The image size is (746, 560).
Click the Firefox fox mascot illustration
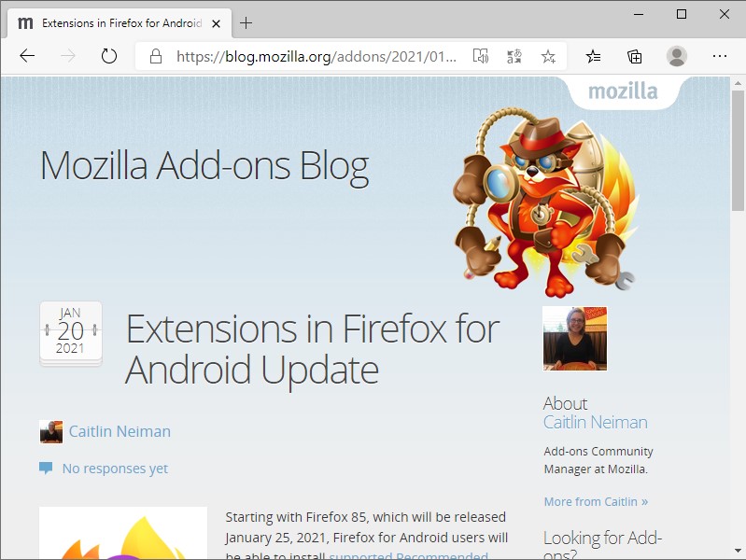pos(545,202)
